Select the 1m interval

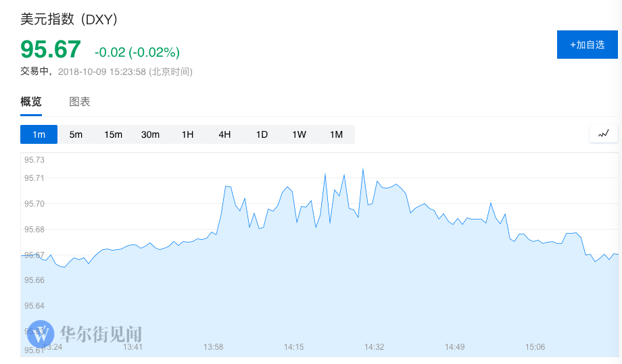(x=39, y=134)
